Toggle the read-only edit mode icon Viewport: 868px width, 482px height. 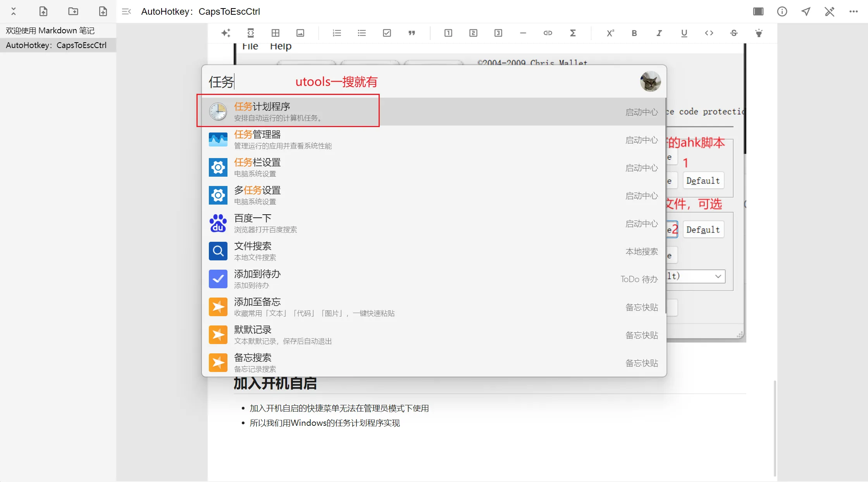830,11
